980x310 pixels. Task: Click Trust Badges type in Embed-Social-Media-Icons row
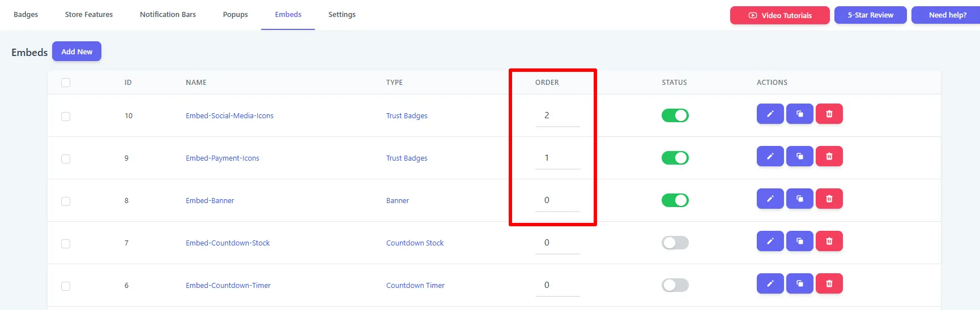tap(407, 116)
